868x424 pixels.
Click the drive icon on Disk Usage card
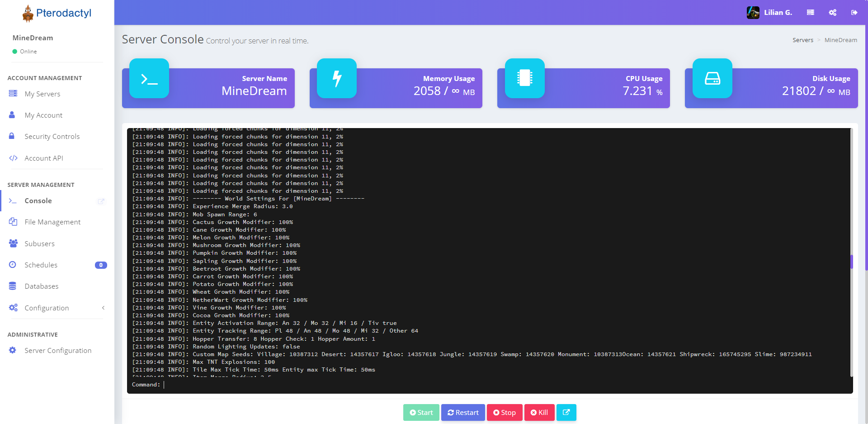pyautogui.click(x=712, y=79)
